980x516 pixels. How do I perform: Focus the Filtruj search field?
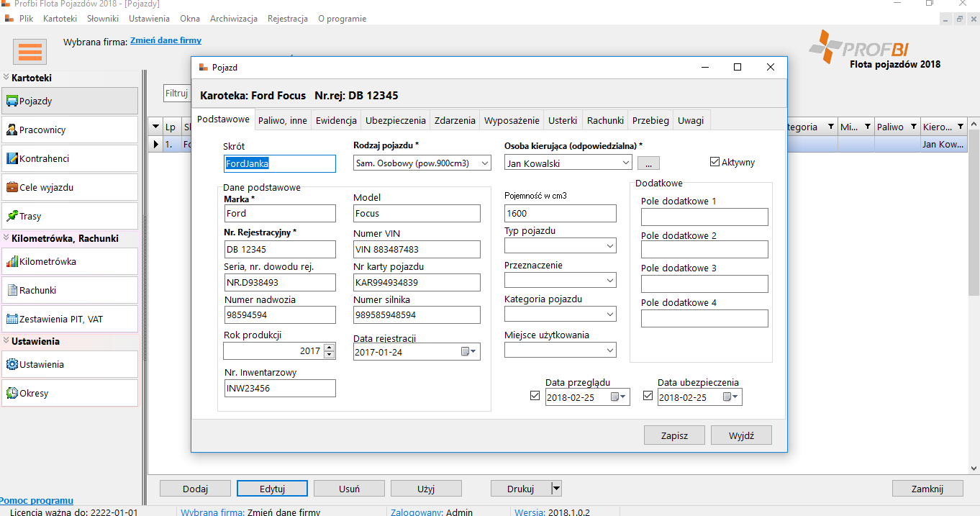tap(177, 94)
